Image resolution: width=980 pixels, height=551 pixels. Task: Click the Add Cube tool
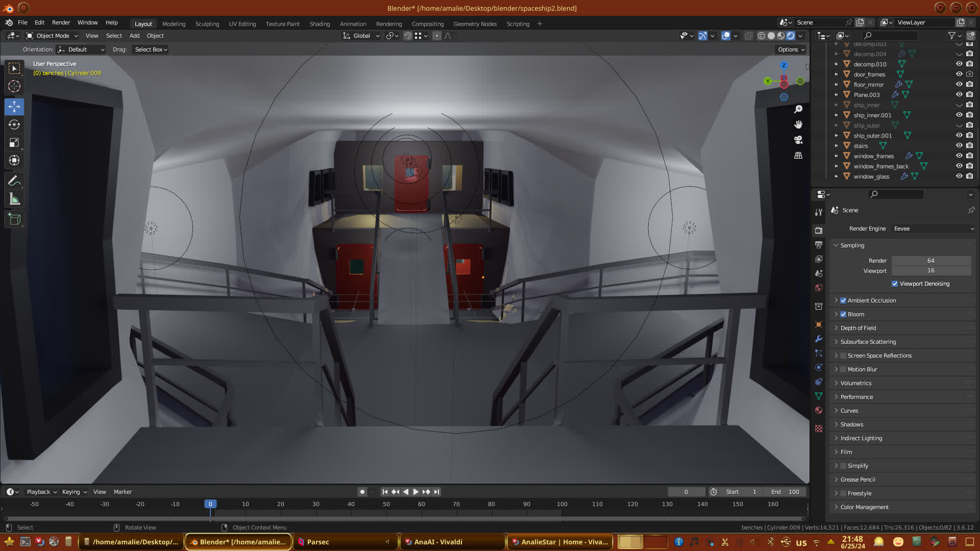coord(14,219)
